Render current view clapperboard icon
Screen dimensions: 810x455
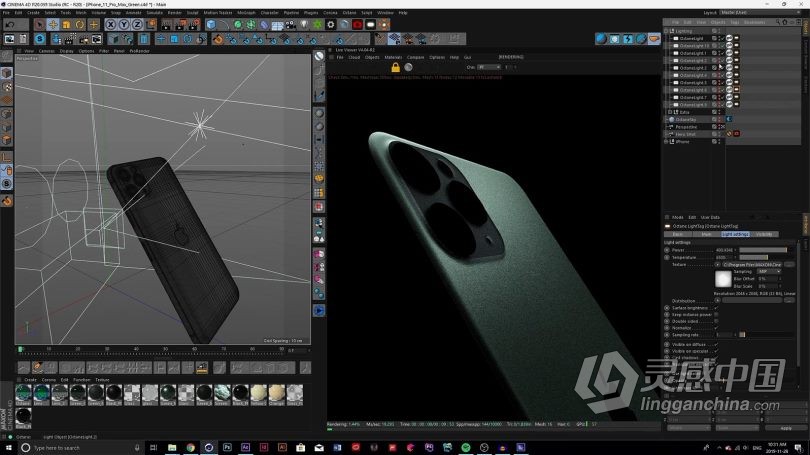click(167, 24)
